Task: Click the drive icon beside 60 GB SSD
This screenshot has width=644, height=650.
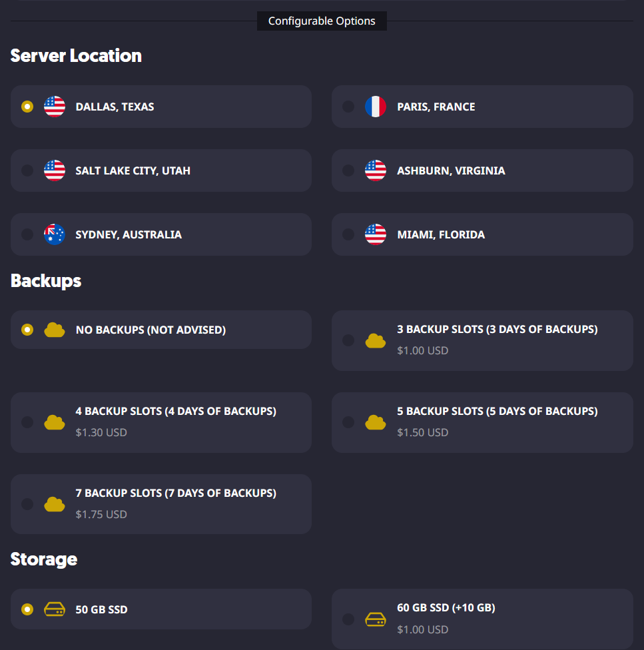Action: [376, 619]
